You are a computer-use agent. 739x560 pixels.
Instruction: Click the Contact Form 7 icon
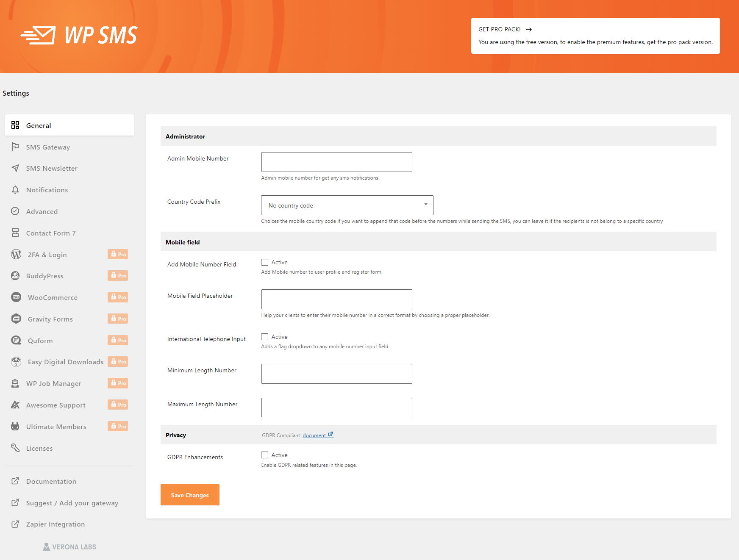pos(15,233)
